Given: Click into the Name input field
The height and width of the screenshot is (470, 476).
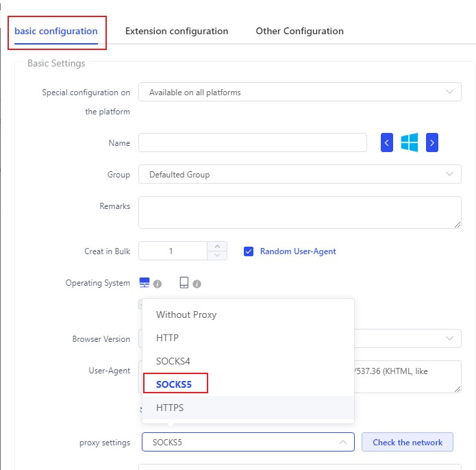Looking at the screenshot, I should 252,143.
